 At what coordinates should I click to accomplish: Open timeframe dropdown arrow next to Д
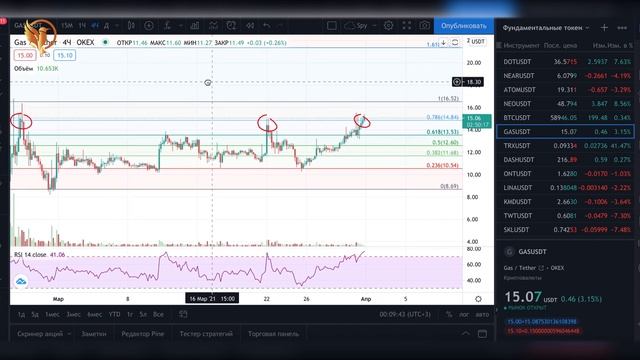point(117,26)
